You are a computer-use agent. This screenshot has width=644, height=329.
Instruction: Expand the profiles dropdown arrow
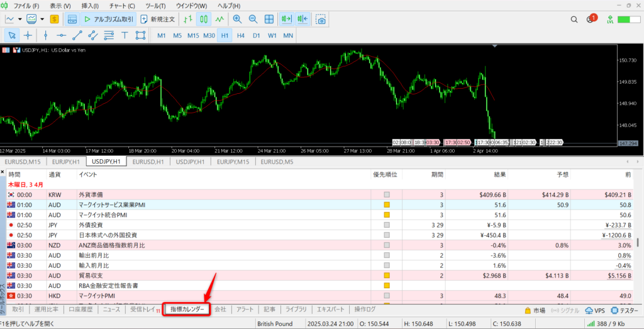click(x=42, y=19)
